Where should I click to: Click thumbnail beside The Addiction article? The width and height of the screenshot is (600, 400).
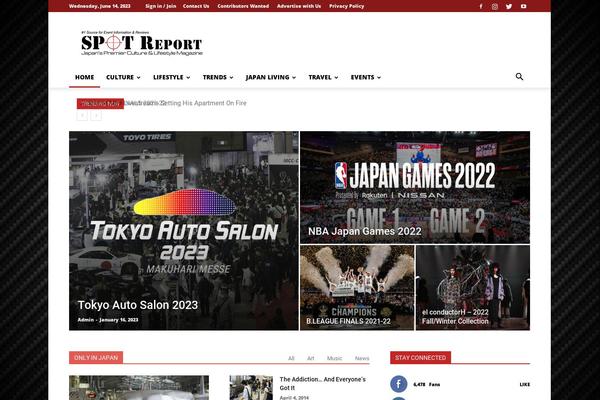(251, 388)
